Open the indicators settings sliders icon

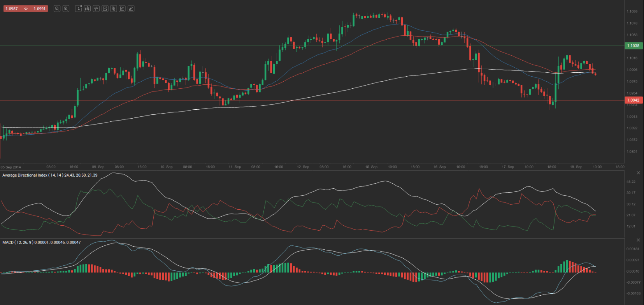point(96,9)
